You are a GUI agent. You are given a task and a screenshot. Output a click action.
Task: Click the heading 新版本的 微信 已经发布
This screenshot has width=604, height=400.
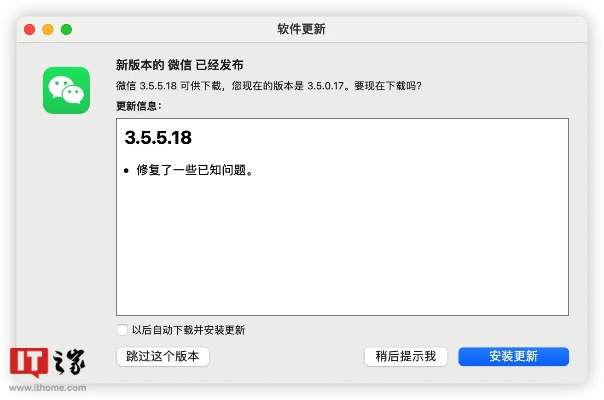click(x=180, y=65)
